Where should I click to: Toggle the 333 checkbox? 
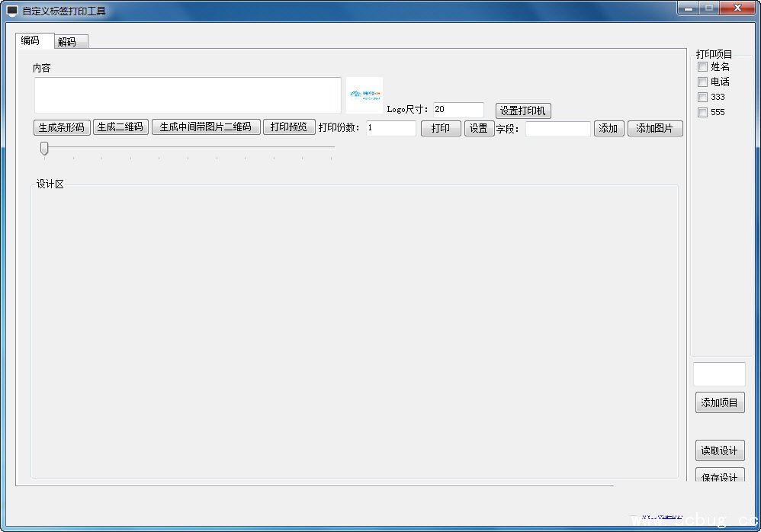point(702,98)
